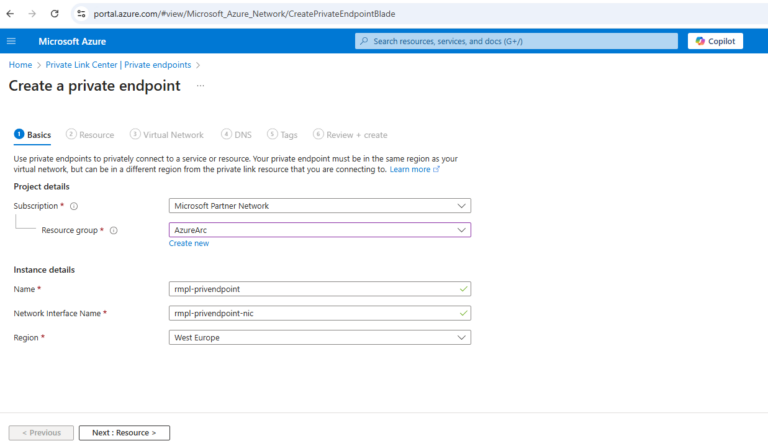
Task: Expand the Region dropdown
Action: coord(320,337)
